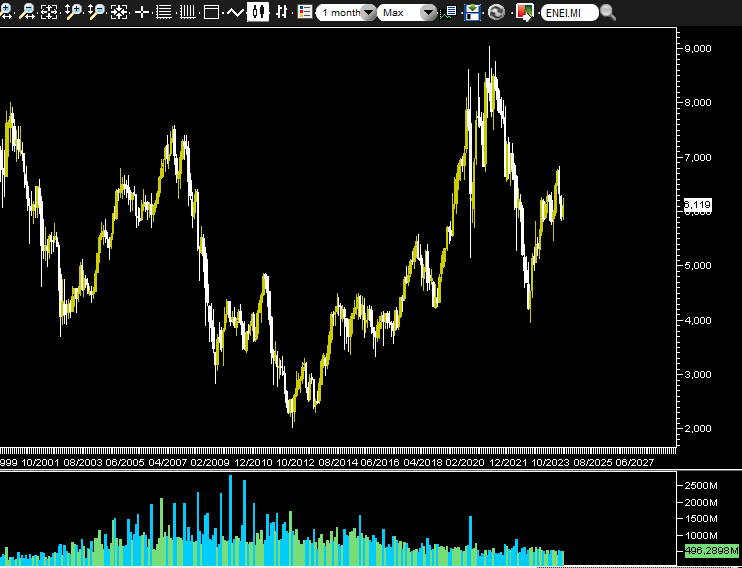The image size is (742, 568).
Task: Click the save chart floppy disk icon
Action: click(473, 12)
